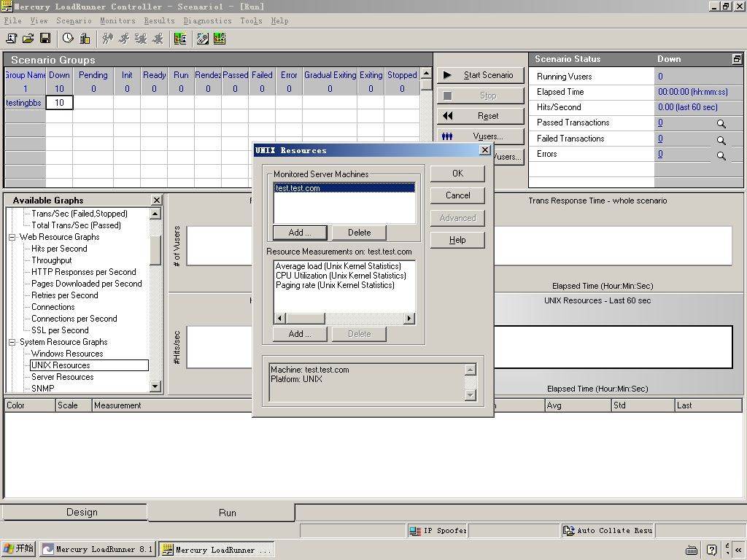
Task: Open the Diagnostics menu
Action: (207, 21)
